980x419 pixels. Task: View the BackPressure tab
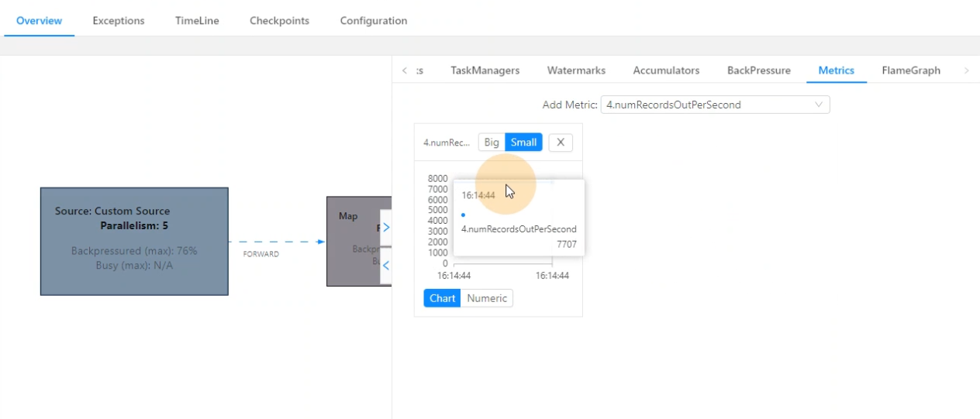coord(758,70)
